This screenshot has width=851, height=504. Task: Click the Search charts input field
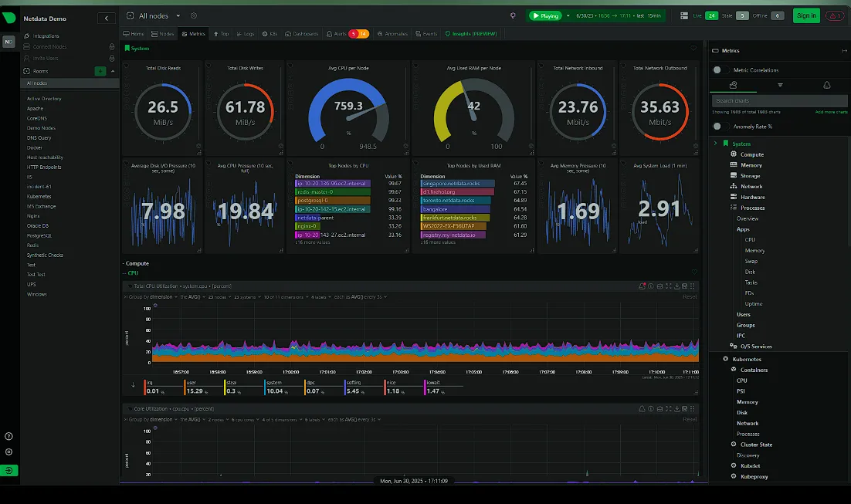click(779, 100)
